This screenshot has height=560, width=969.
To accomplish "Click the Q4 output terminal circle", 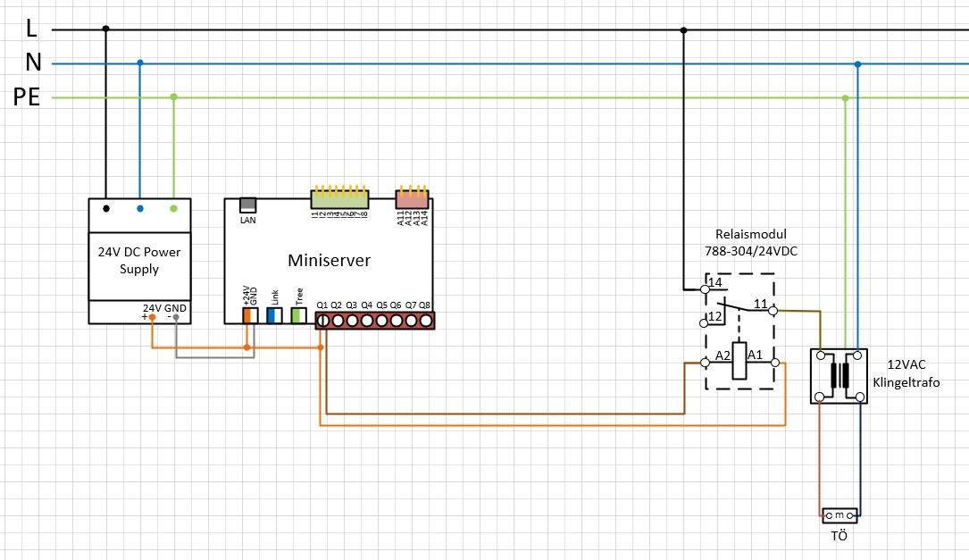I will [367, 320].
